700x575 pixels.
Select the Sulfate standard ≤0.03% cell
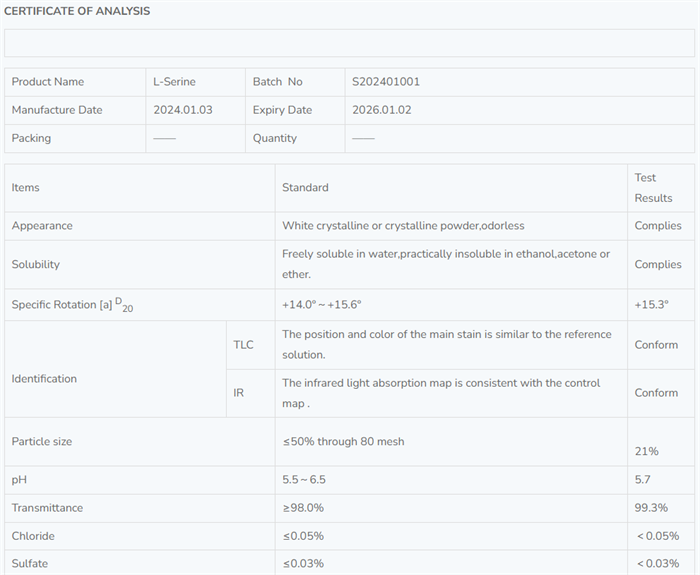[303, 564]
